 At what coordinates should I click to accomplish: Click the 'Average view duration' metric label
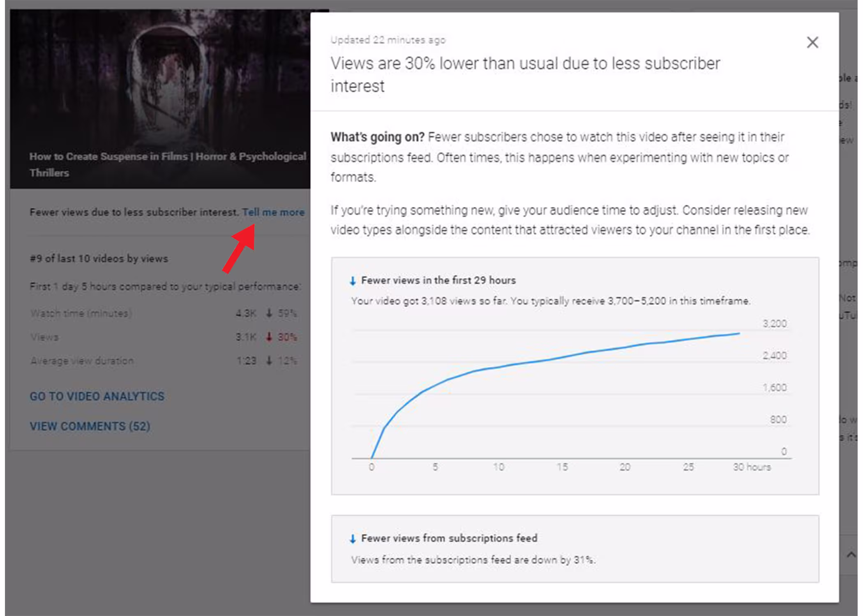click(x=82, y=361)
